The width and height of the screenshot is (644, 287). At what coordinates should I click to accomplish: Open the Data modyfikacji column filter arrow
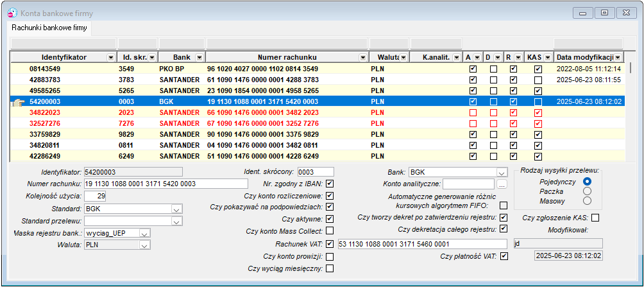coord(617,58)
